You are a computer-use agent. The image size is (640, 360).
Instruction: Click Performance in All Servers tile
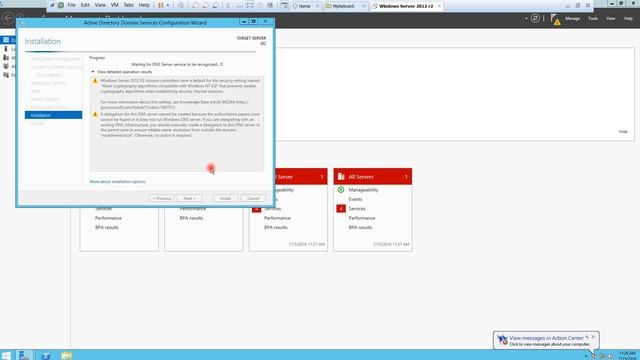click(x=362, y=218)
